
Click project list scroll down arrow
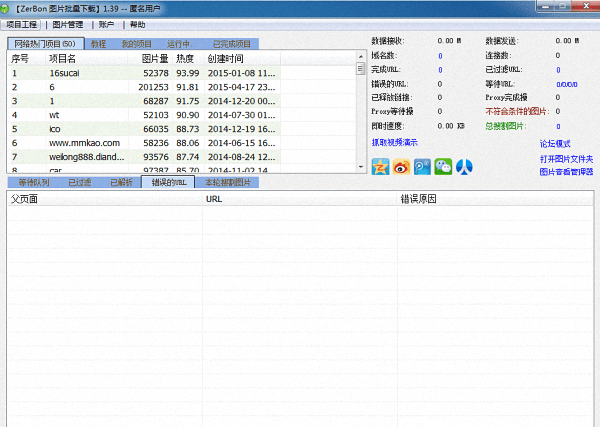(360, 167)
